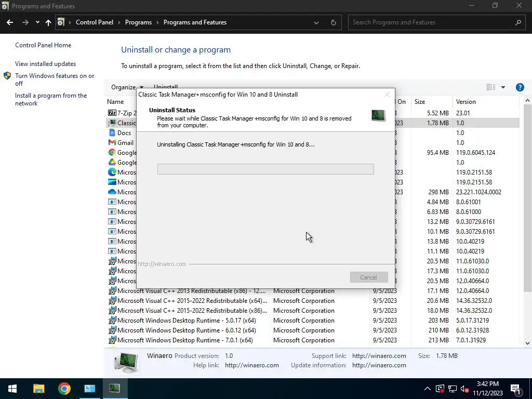Select Microsoft Windows Desktop Runtime - 6.0.12 row

(313, 330)
